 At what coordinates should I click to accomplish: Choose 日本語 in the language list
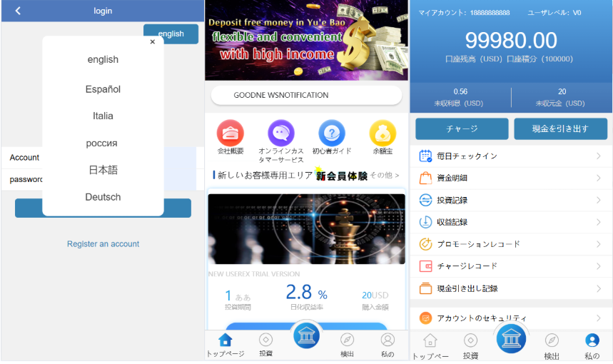click(x=103, y=170)
